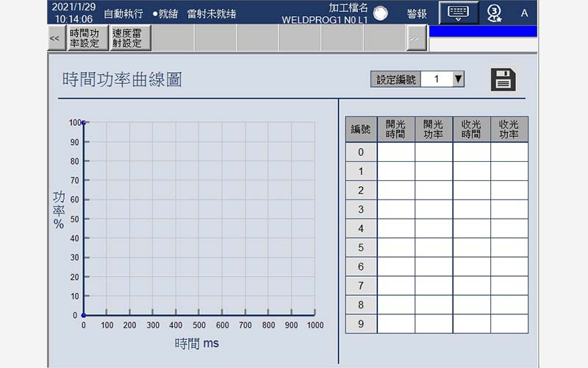Click 收光時間 cell in row 3
The width and height of the screenshot is (588, 368).
(472, 210)
